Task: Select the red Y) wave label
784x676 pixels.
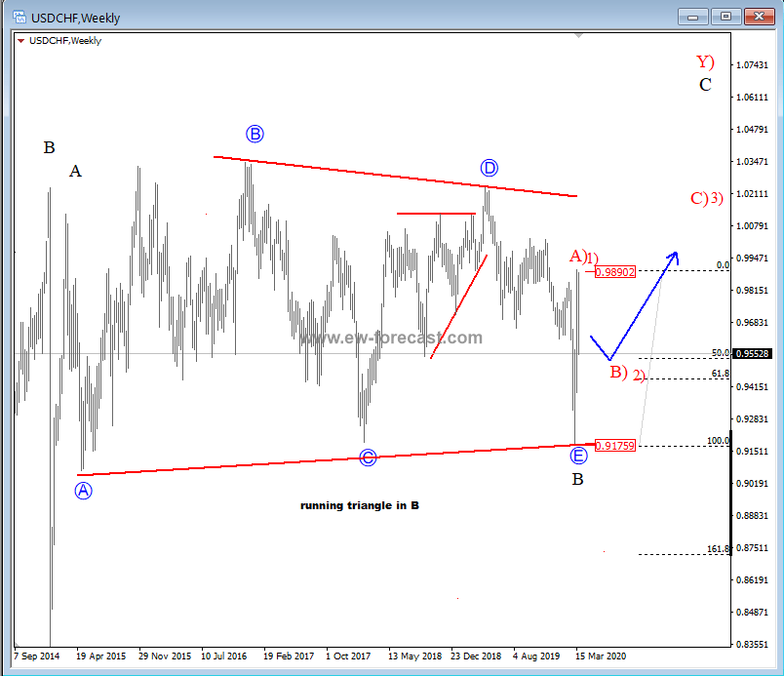Action: (705, 61)
